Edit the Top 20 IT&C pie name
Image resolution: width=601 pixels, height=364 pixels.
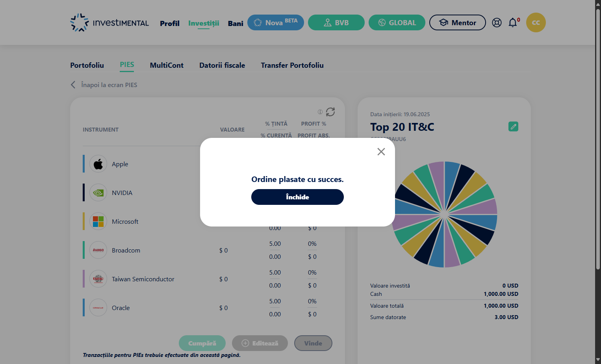click(513, 126)
